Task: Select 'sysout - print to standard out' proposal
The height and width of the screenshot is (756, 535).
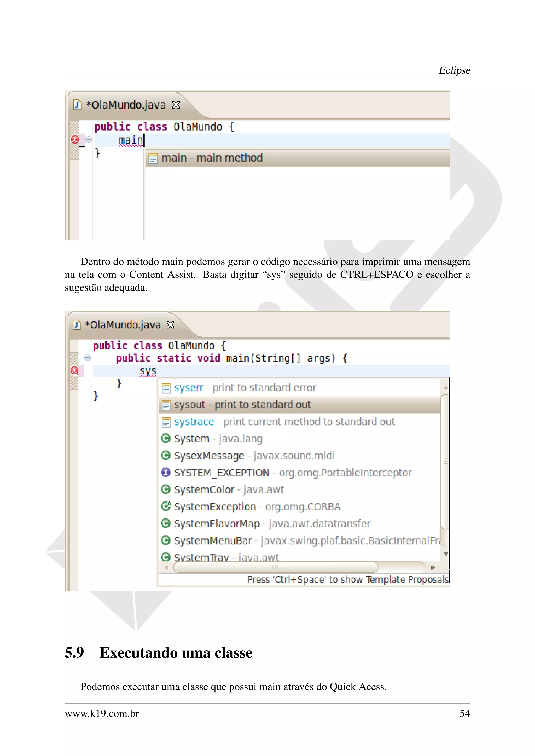Action: [x=242, y=405]
